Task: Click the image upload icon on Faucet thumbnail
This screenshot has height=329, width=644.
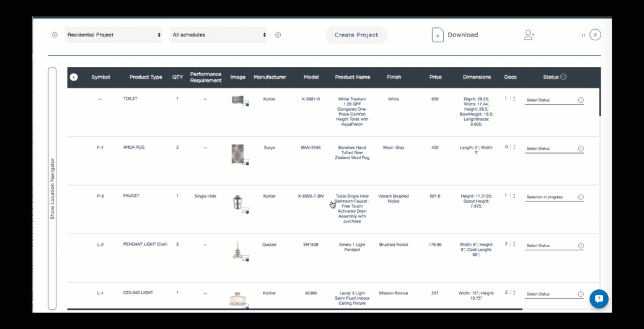Action: 245,211
